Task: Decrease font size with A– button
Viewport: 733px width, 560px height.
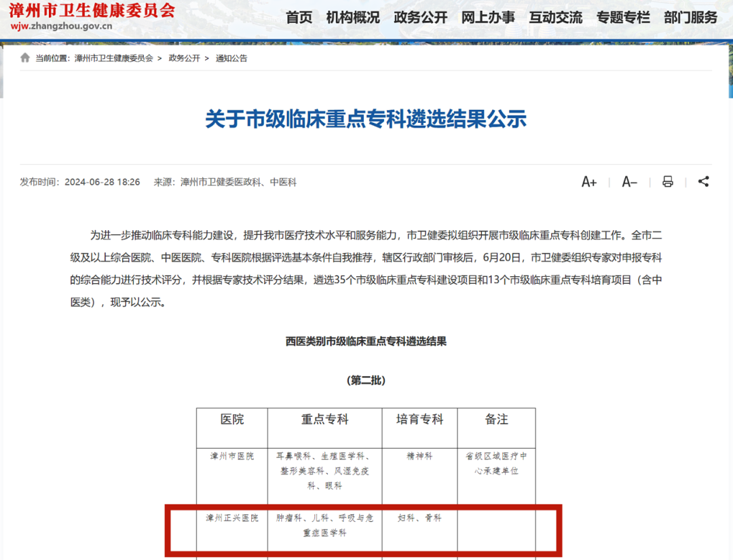Action: 629,182
